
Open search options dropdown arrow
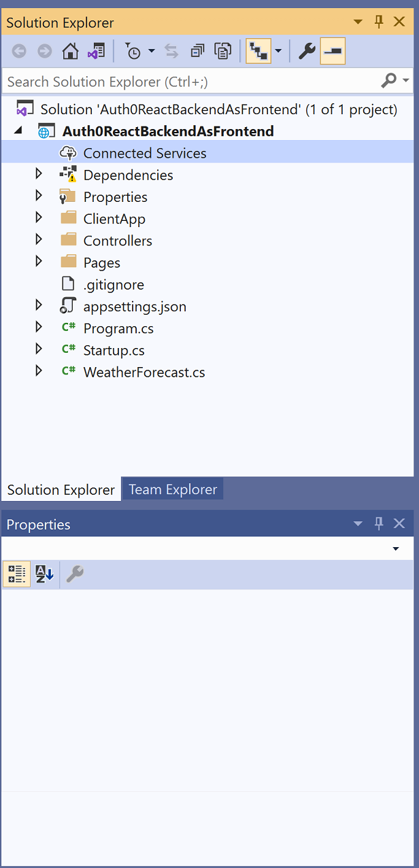(x=407, y=81)
